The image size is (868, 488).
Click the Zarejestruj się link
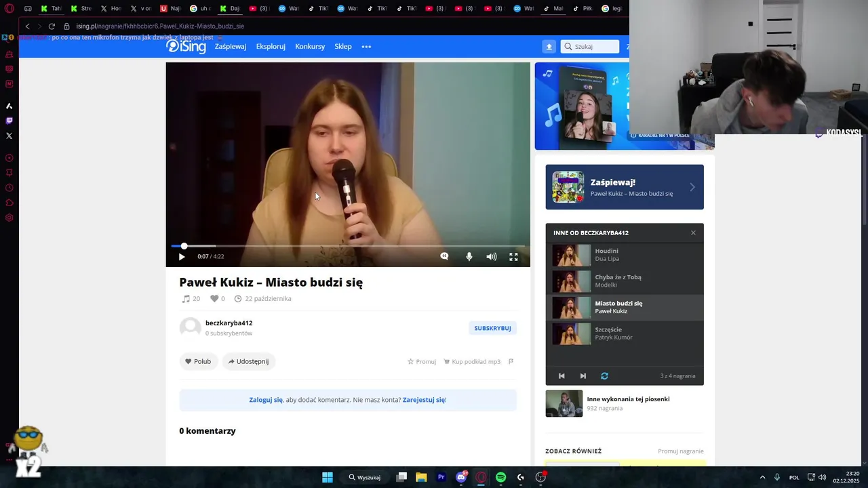click(x=424, y=400)
